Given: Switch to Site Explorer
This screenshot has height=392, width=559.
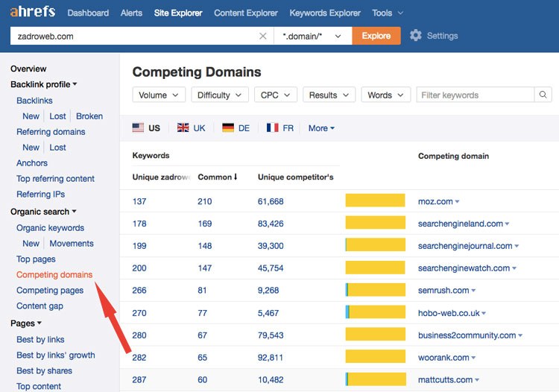Looking at the screenshot, I should (x=178, y=13).
